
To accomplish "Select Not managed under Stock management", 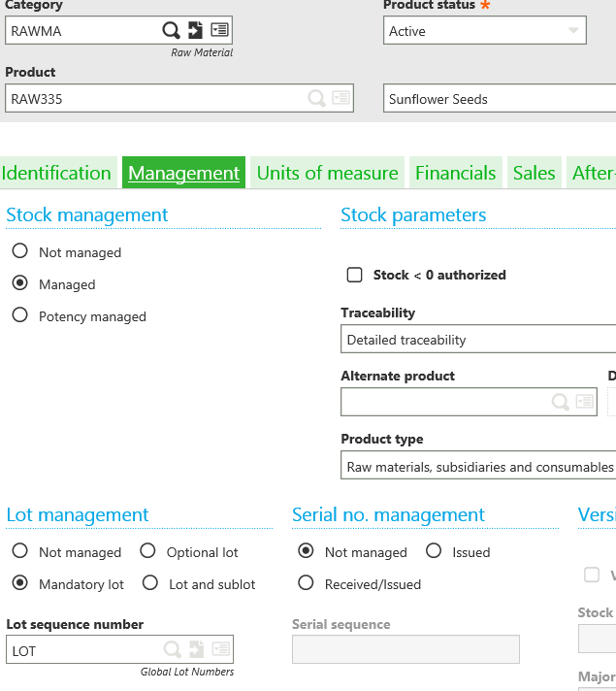I will 19,251.
